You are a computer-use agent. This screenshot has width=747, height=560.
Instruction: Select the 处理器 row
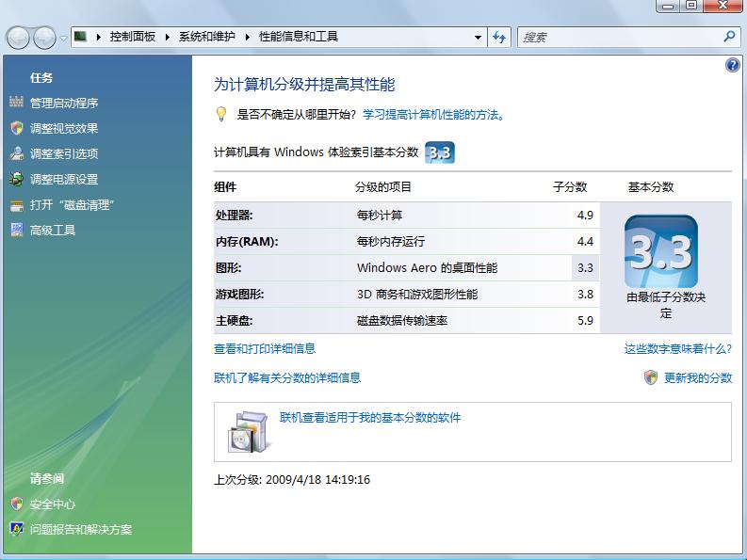[x=406, y=216]
